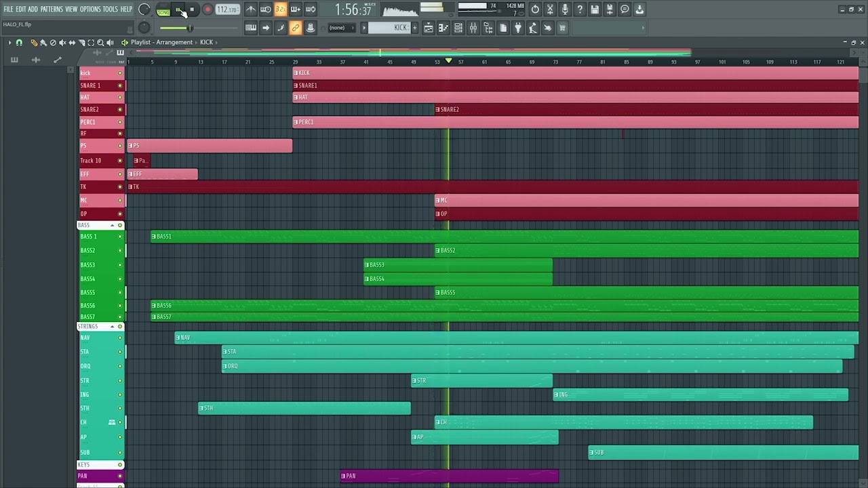Toggle the link multi-controller icon
Image resolution: width=868 pixels, height=488 pixels.
click(295, 28)
